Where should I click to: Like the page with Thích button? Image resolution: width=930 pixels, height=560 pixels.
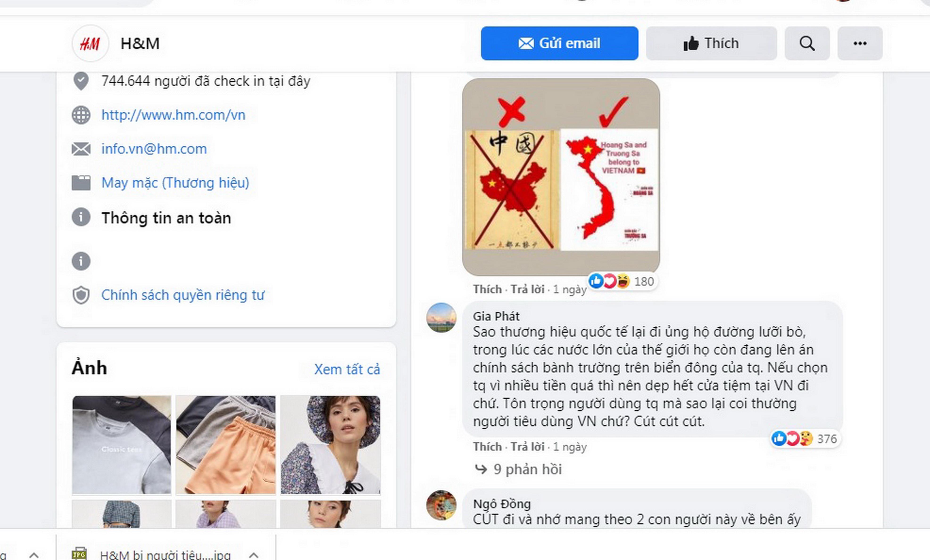point(711,43)
